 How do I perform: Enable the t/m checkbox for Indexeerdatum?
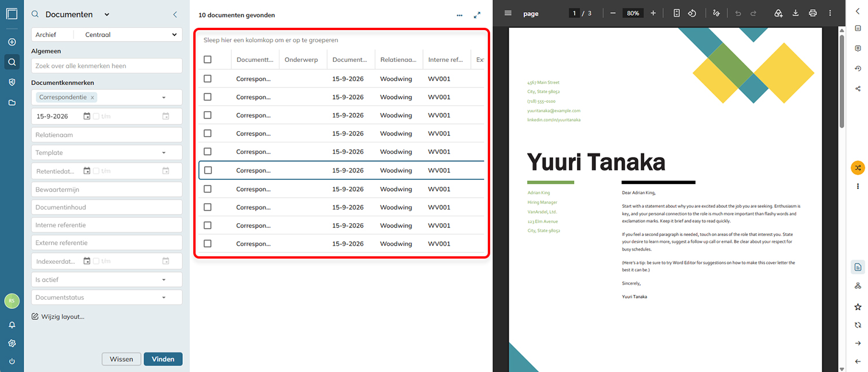[x=96, y=261]
